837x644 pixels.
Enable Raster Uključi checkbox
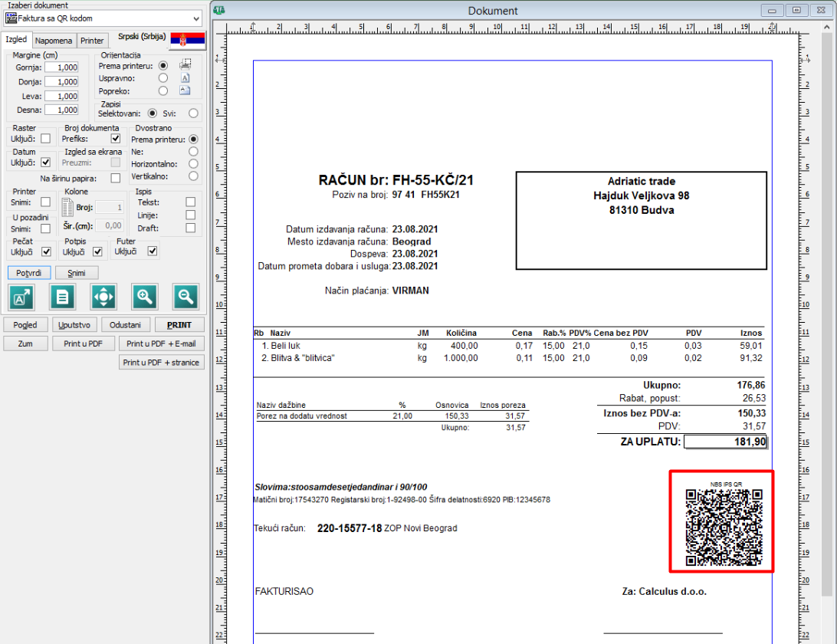pos(46,138)
